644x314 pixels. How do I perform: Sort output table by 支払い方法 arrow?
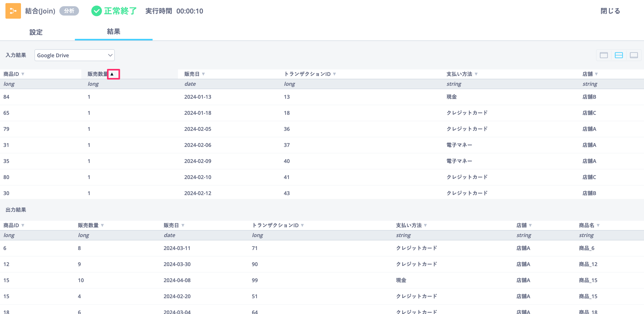[x=425, y=225]
